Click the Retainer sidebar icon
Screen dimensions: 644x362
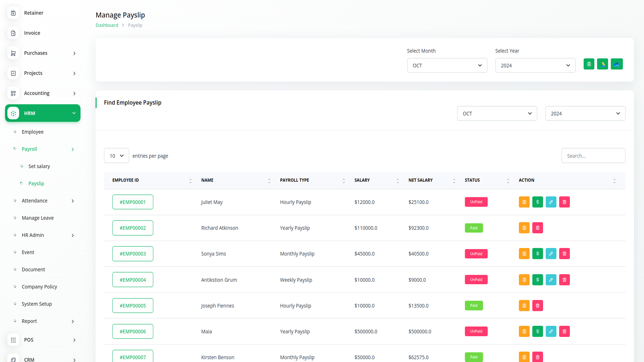[13, 13]
